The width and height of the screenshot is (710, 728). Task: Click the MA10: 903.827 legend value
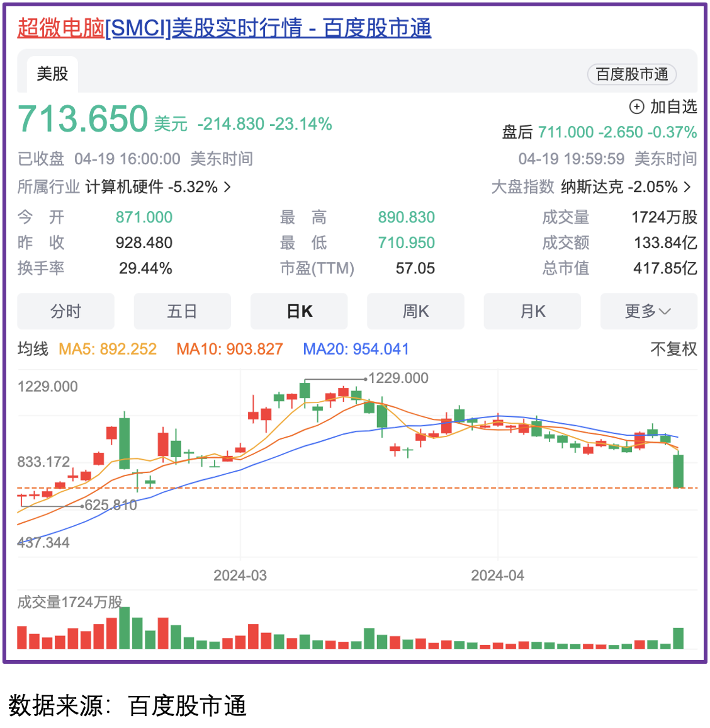(230, 349)
